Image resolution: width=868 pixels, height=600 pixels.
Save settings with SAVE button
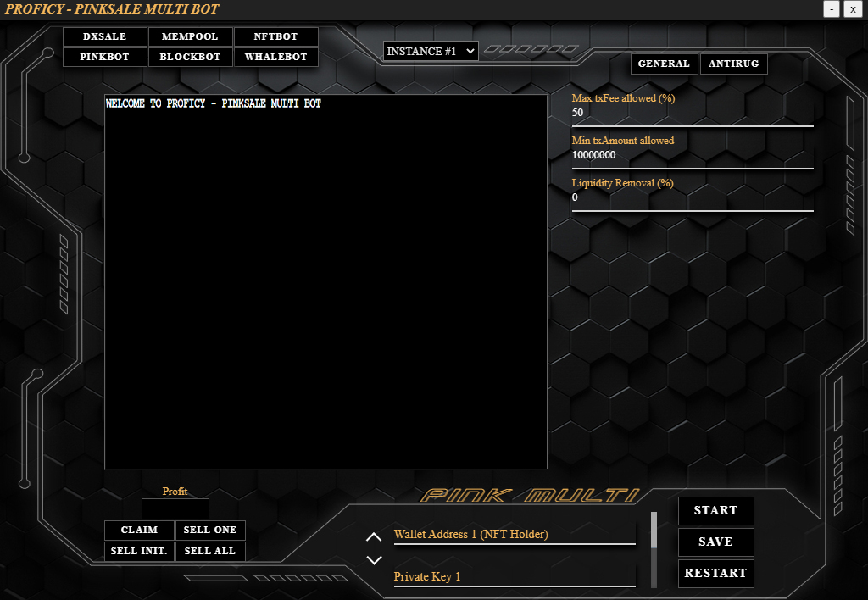click(715, 542)
